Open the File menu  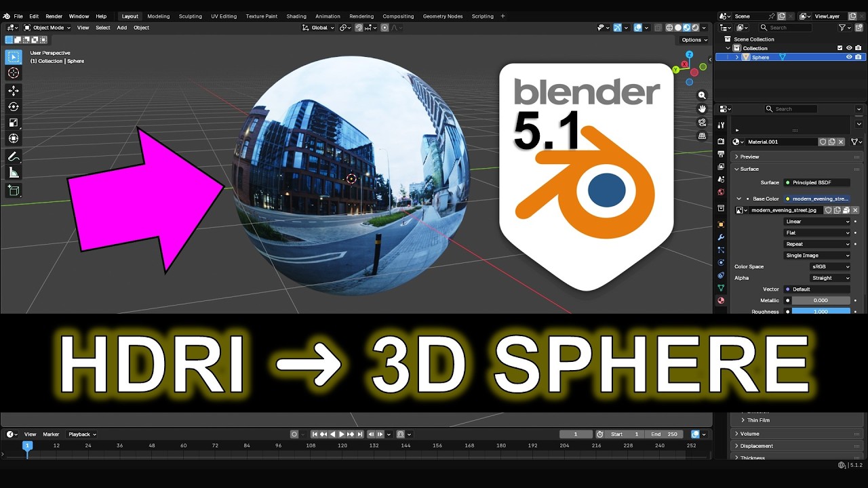(18, 16)
